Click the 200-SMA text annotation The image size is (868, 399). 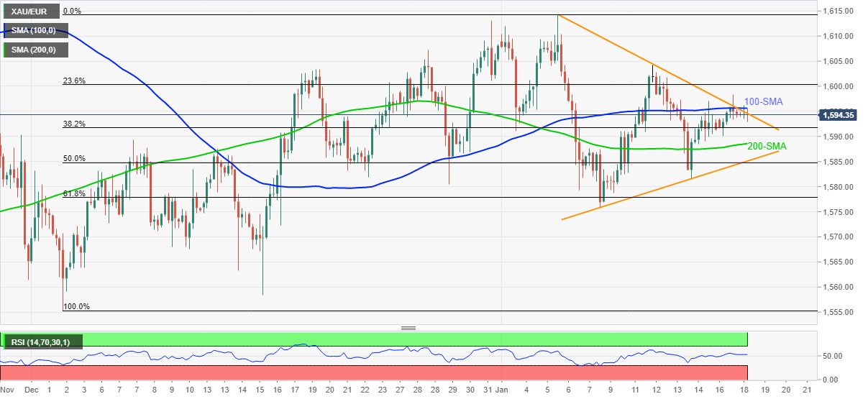click(x=767, y=147)
